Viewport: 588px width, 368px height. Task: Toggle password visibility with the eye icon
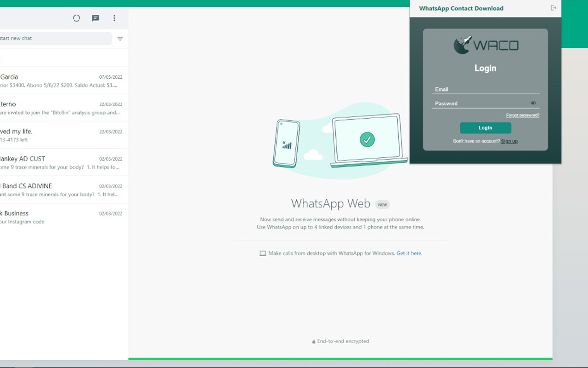(x=533, y=103)
